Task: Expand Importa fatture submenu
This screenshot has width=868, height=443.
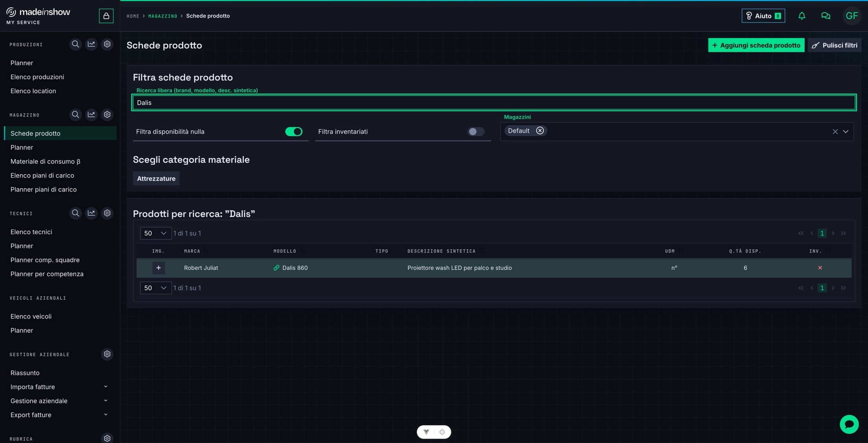Action: [x=105, y=386]
